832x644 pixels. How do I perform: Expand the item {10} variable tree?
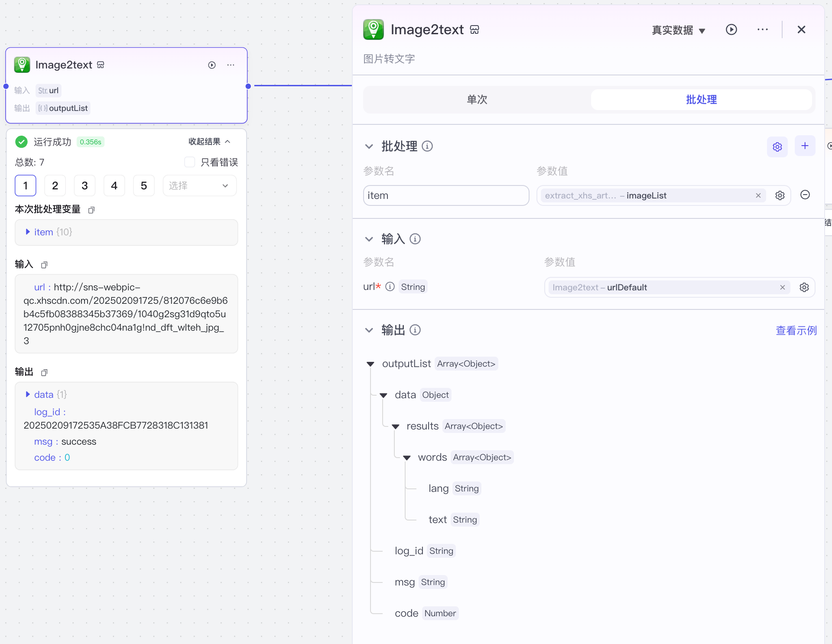(x=28, y=232)
